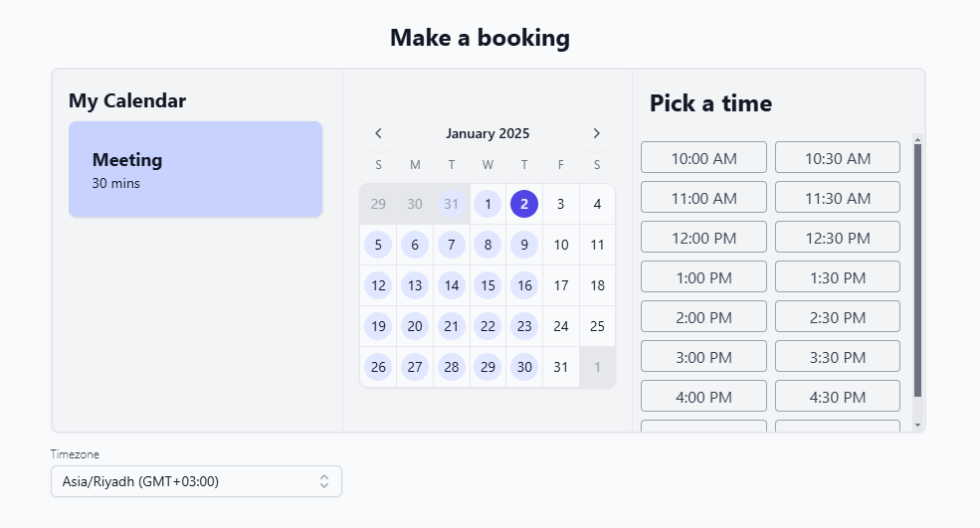Choose January 15 on the calendar

[x=488, y=285]
